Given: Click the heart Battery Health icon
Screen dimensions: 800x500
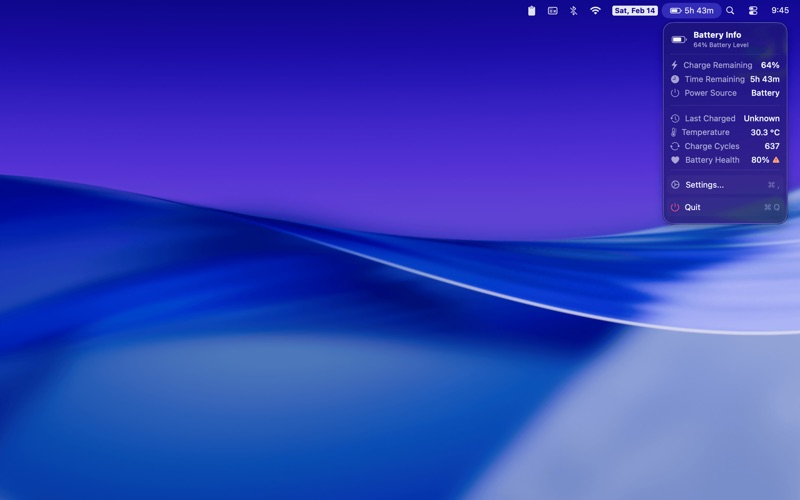Looking at the screenshot, I should point(674,160).
